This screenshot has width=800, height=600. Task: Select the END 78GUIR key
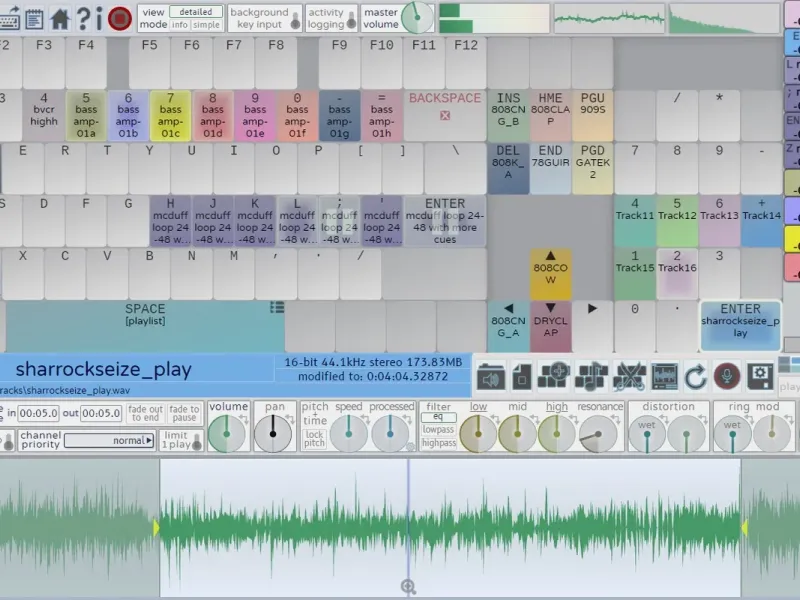click(550, 168)
